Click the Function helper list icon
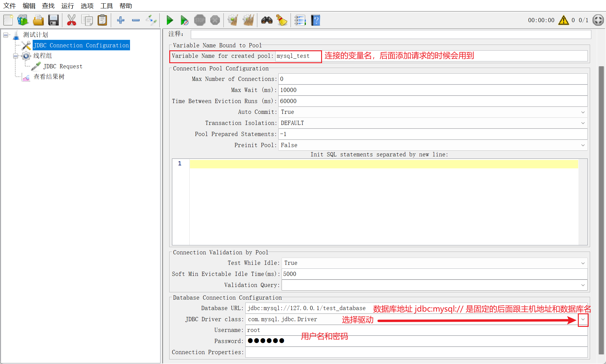The height and width of the screenshot is (364, 606). [x=300, y=20]
